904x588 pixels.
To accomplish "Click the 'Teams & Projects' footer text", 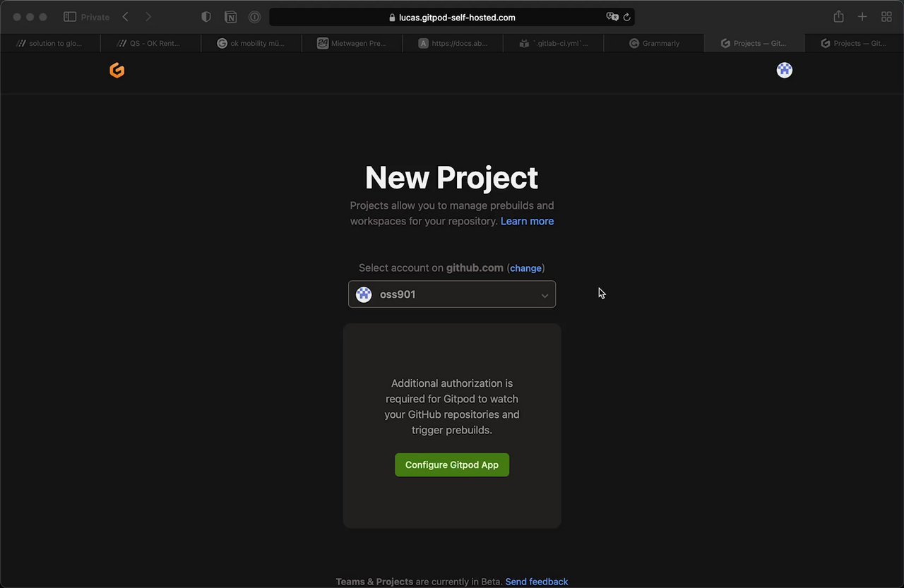I will pyautogui.click(x=374, y=582).
